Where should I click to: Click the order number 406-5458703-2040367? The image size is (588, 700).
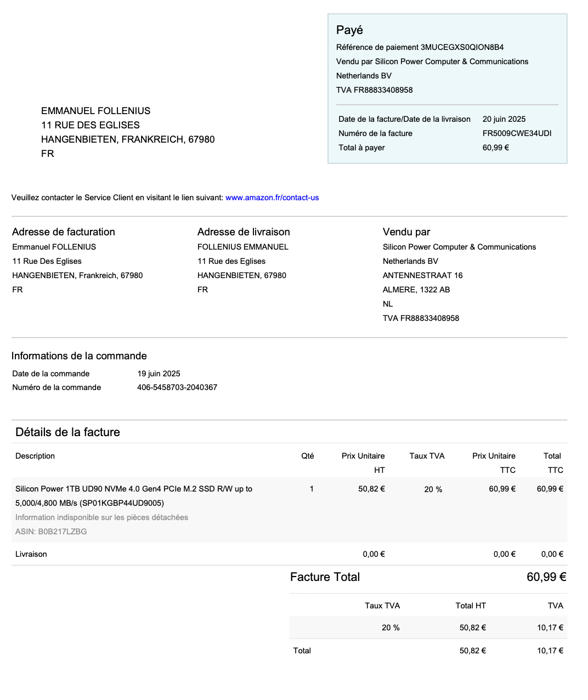click(x=177, y=387)
